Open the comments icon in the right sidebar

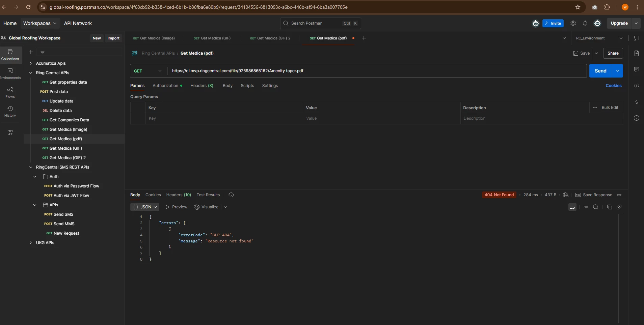pos(637,69)
